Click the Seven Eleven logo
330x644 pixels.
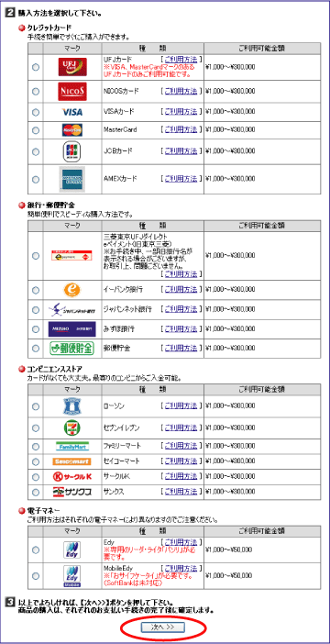click(72, 428)
